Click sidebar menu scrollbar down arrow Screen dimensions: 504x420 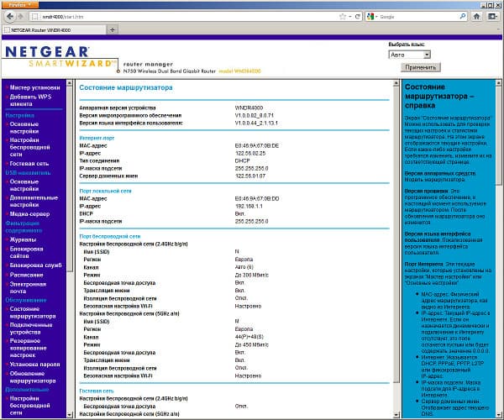pos(70,414)
